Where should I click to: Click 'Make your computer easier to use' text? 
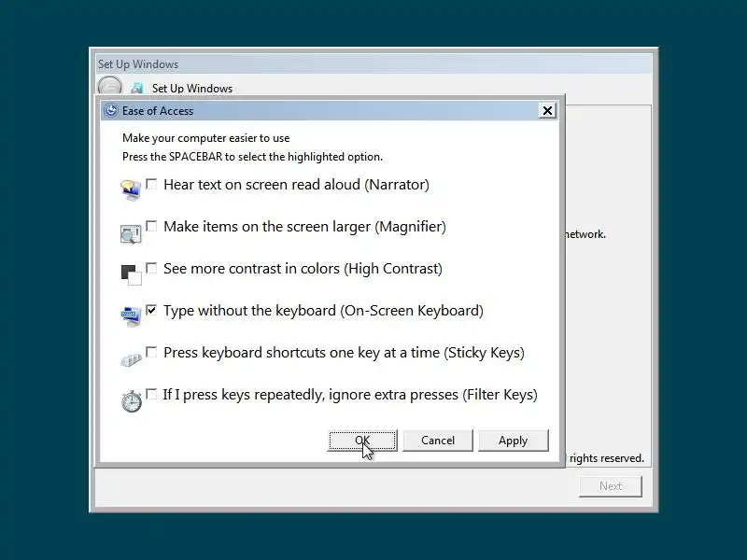pyautogui.click(x=205, y=138)
